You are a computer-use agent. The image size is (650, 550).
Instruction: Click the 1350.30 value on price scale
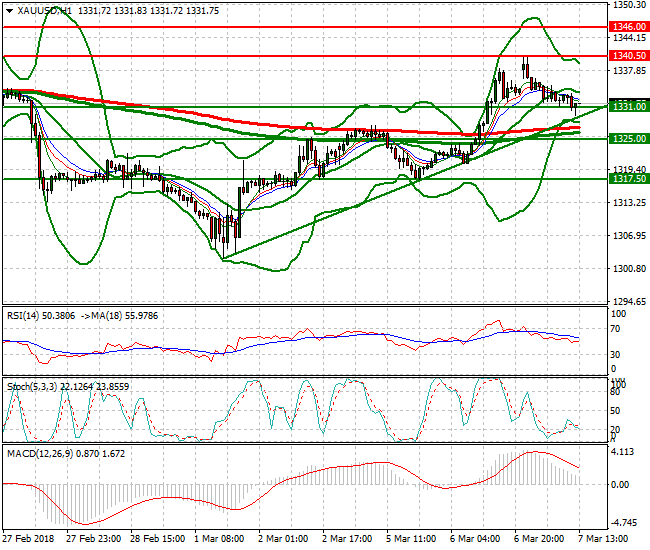[x=626, y=6]
